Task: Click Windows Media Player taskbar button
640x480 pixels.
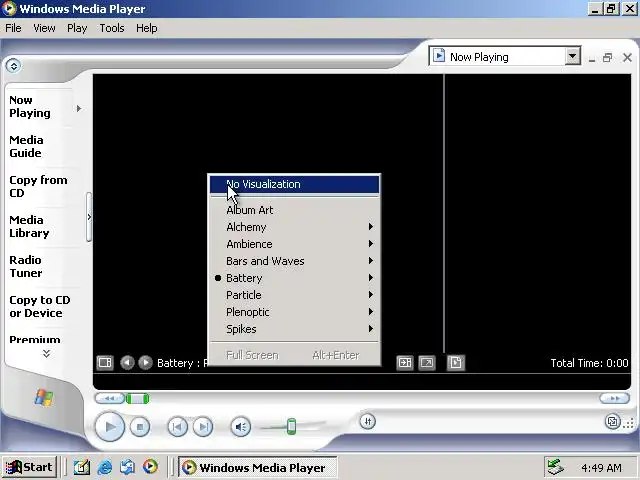Action: (x=258, y=467)
